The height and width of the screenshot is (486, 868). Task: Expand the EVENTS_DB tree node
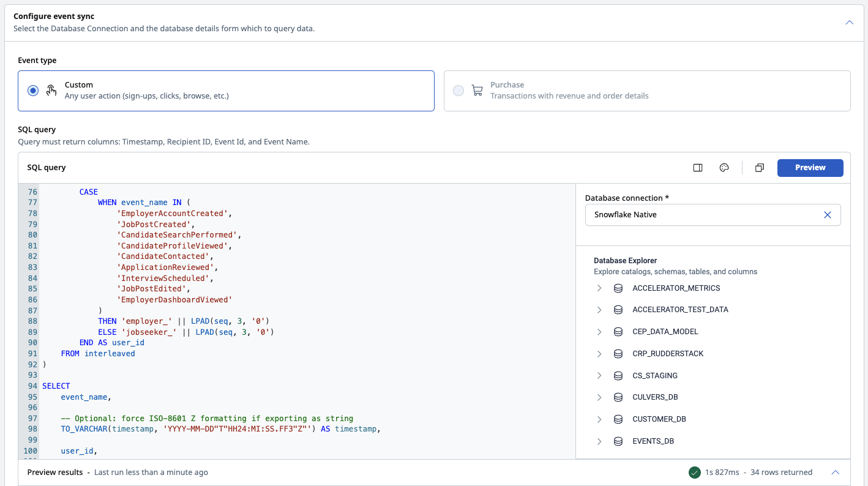pyautogui.click(x=599, y=441)
